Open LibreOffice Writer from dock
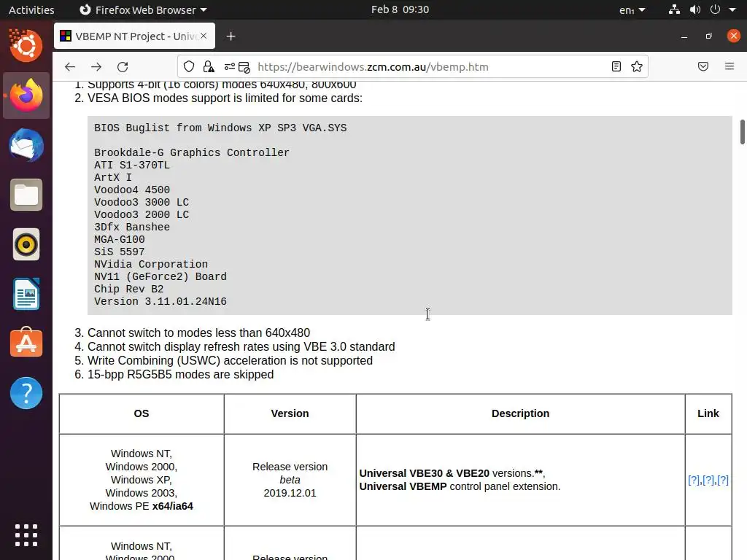The height and width of the screenshot is (560, 747). click(26, 295)
